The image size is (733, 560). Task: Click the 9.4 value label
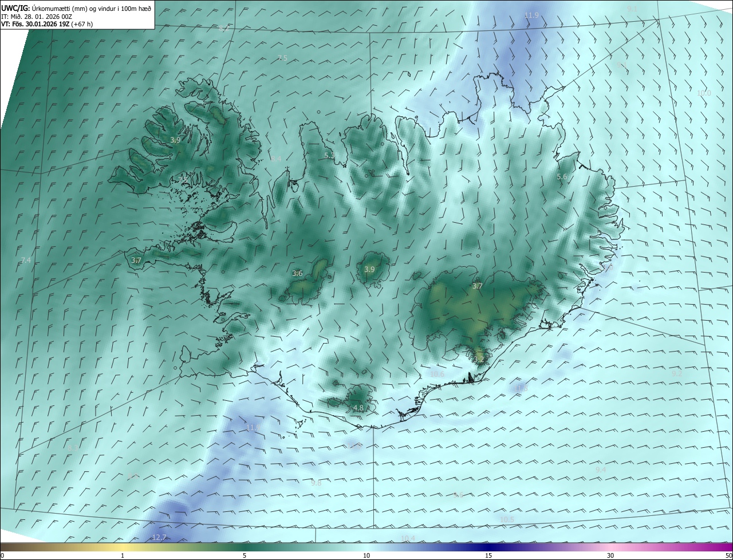(x=601, y=470)
